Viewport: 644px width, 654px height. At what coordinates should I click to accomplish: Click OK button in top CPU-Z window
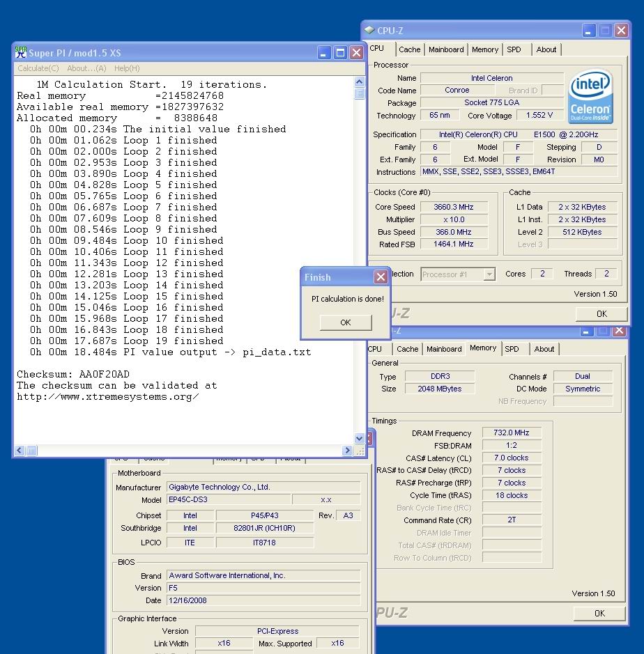[601, 313]
